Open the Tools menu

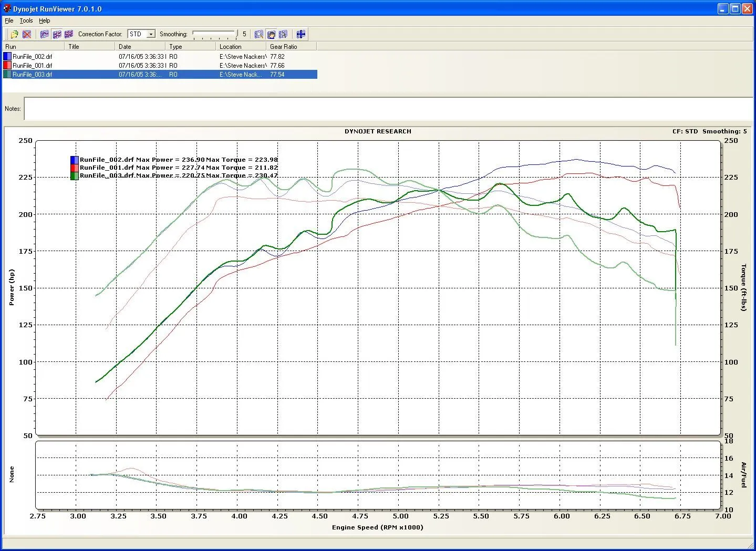pos(26,20)
